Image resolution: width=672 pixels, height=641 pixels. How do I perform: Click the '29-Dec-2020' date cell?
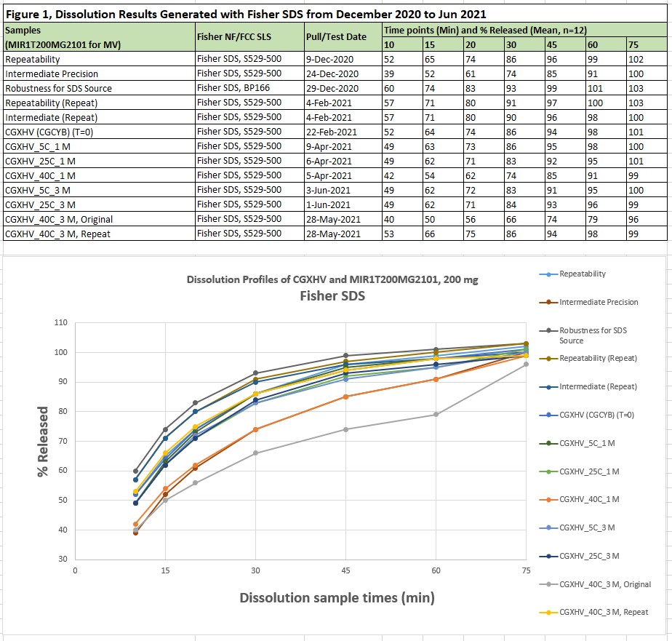click(x=343, y=88)
